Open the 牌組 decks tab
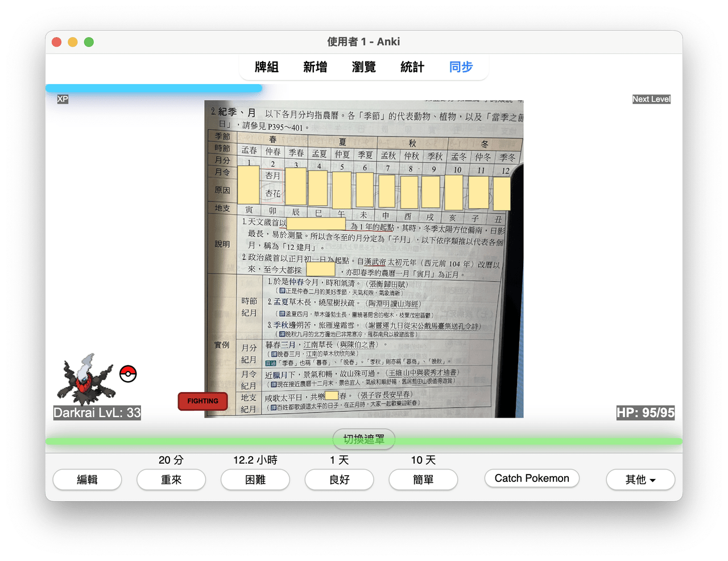The width and height of the screenshot is (728, 561). [267, 67]
